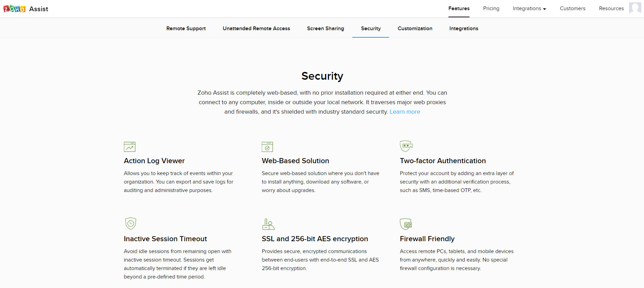
Task: Go to the Pricing page
Action: point(491,8)
